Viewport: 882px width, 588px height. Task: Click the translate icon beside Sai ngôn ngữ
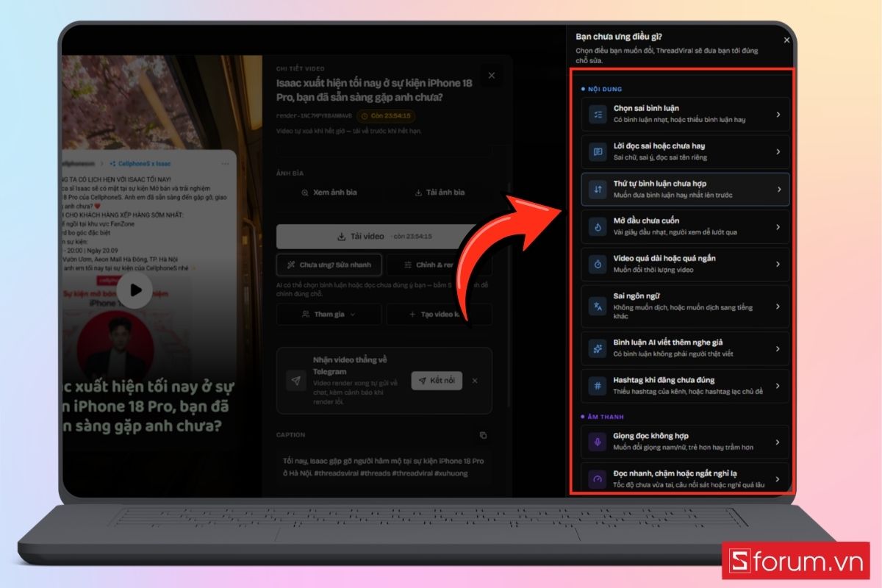tap(598, 306)
